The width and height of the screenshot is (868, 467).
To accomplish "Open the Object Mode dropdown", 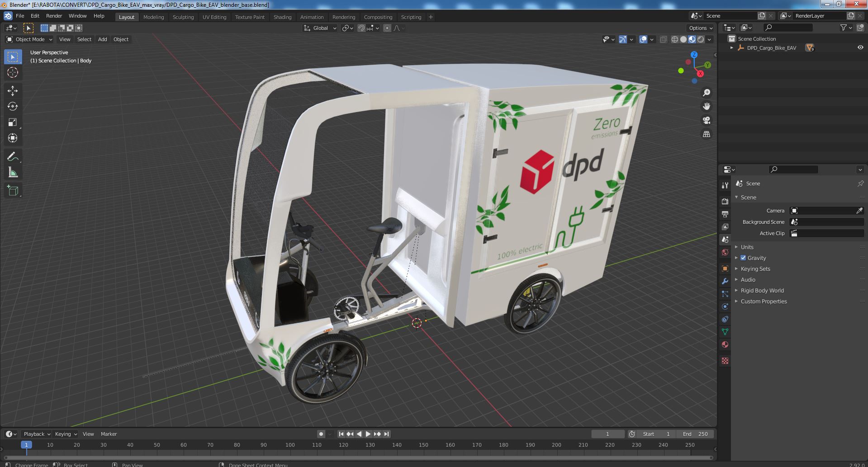I will click(29, 39).
